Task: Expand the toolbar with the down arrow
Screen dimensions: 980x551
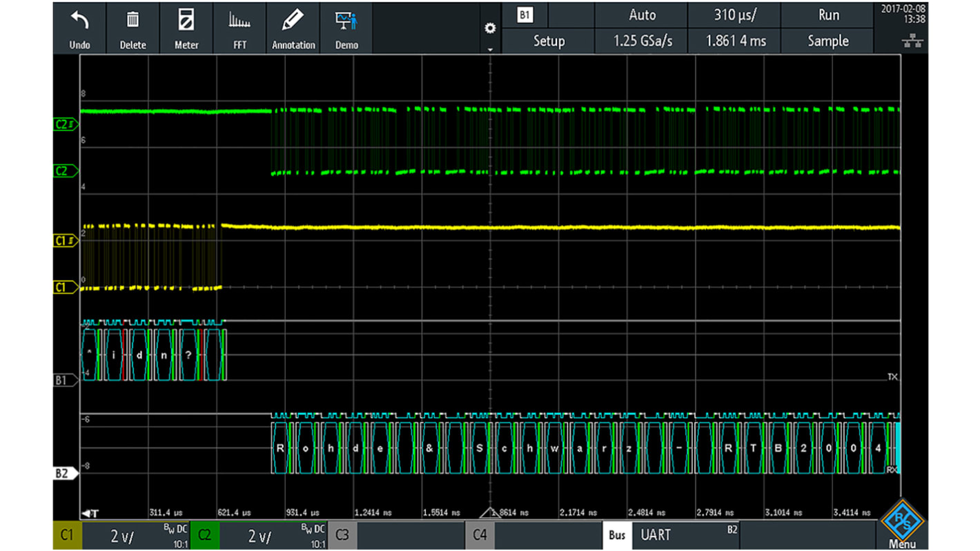Action: tap(490, 48)
